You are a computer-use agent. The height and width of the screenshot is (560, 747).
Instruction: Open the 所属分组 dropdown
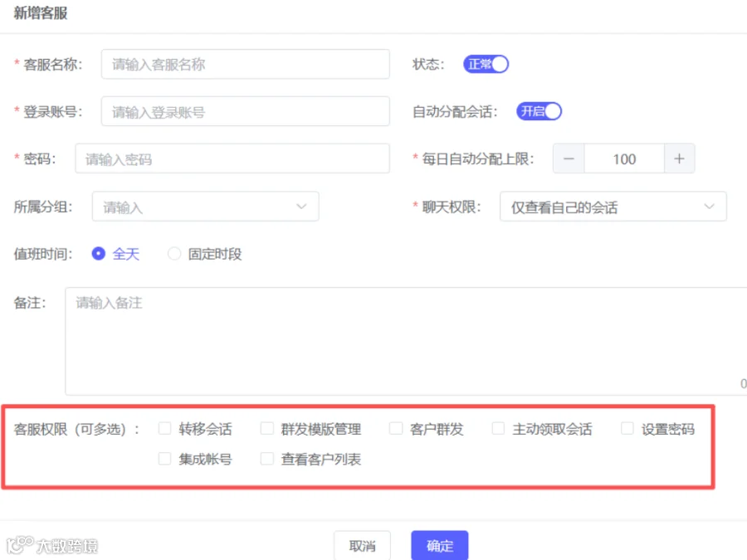click(x=205, y=207)
